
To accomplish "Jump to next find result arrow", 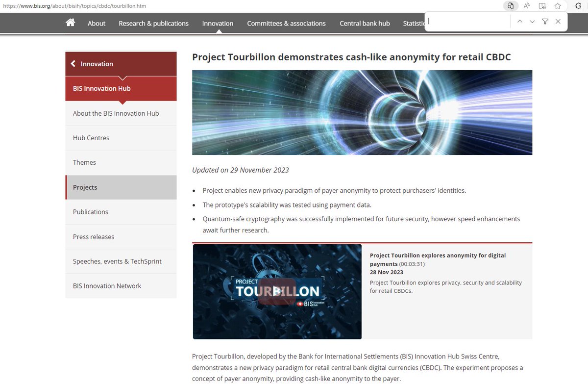I will 532,22.
